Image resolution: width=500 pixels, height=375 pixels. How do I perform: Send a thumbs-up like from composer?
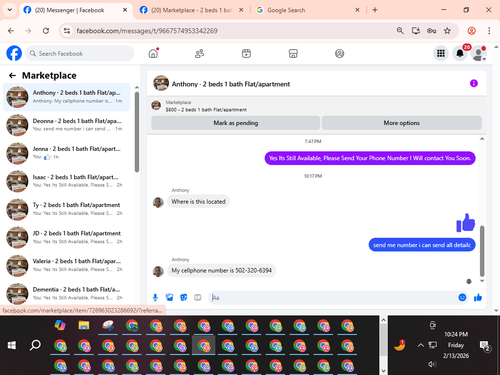478,297
